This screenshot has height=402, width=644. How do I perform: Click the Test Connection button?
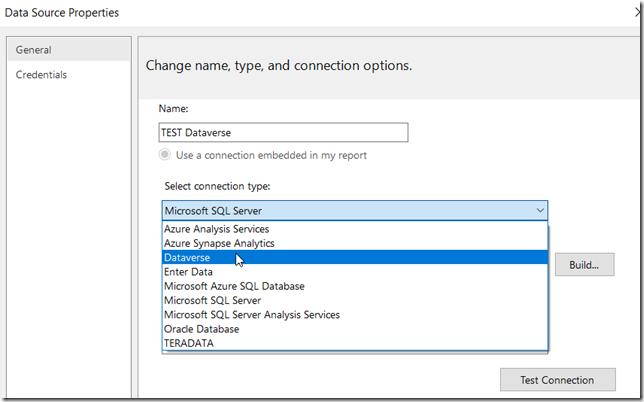point(557,380)
